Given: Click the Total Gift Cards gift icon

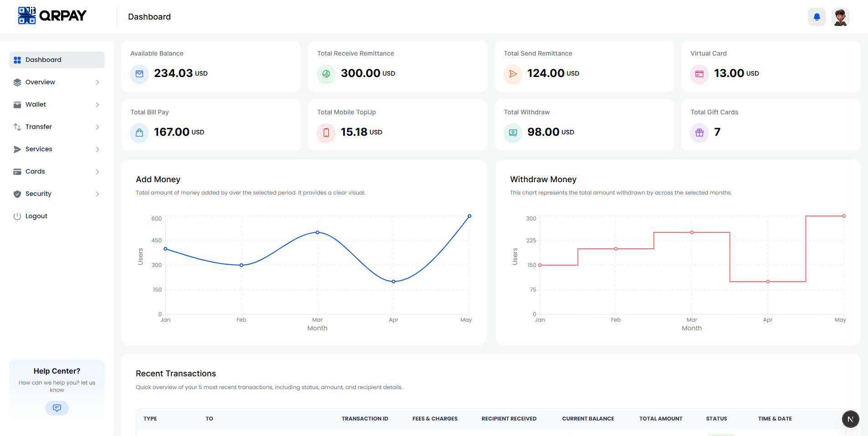Looking at the screenshot, I should 699,133.
